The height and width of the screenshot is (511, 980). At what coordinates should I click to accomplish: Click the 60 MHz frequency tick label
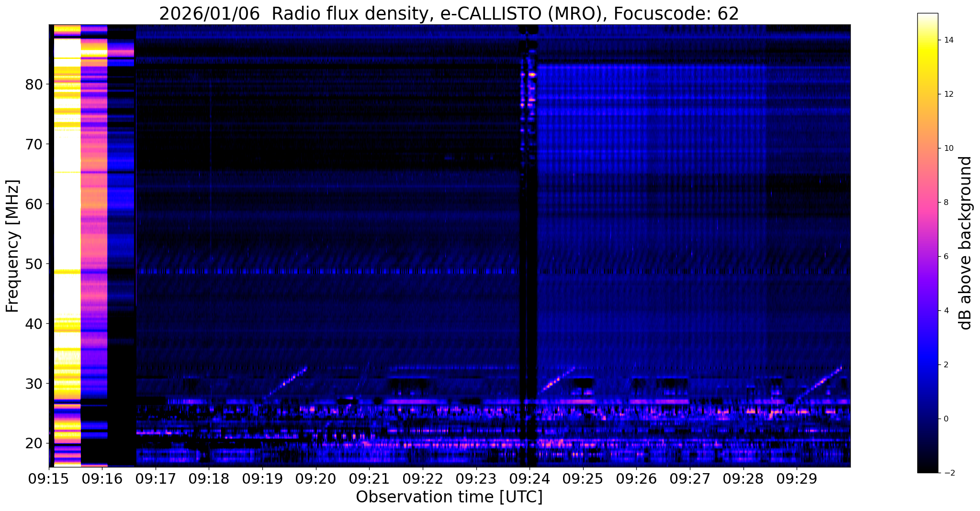(x=34, y=204)
